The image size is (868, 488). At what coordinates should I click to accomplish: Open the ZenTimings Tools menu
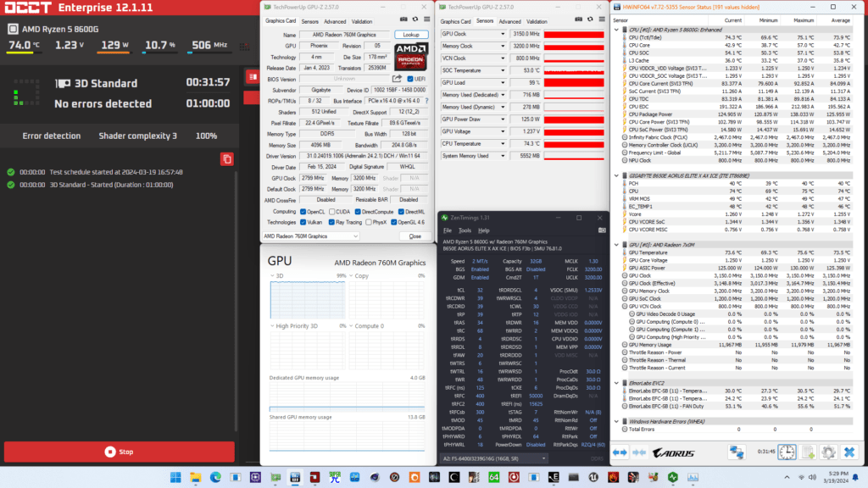pos(465,230)
